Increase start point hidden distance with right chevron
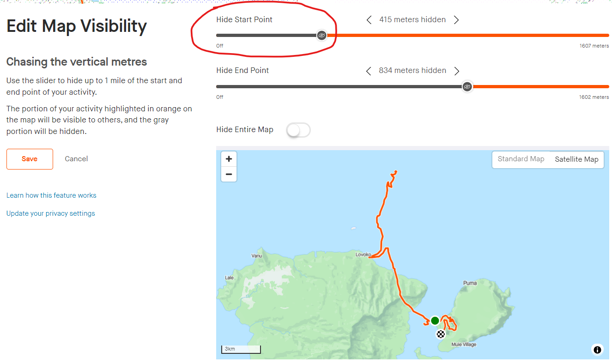Viewport: 612px width, 364px height. (x=456, y=20)
